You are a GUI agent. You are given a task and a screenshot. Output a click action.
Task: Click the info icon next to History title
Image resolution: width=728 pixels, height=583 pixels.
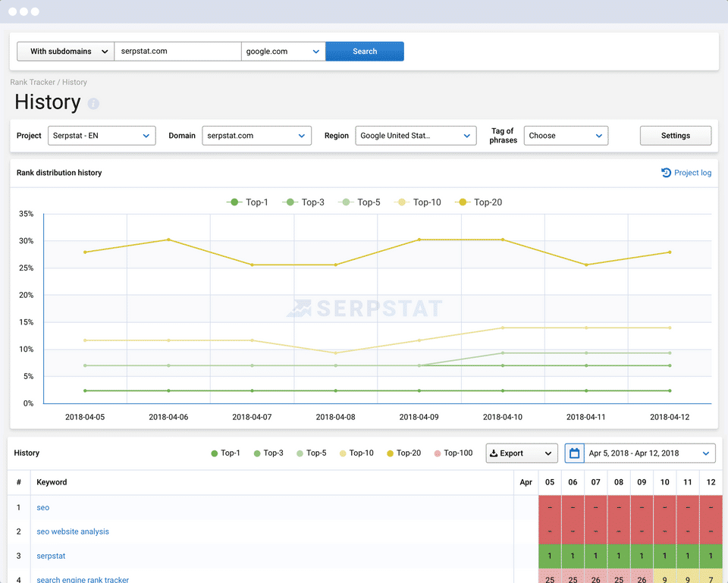tap(93, 104)
